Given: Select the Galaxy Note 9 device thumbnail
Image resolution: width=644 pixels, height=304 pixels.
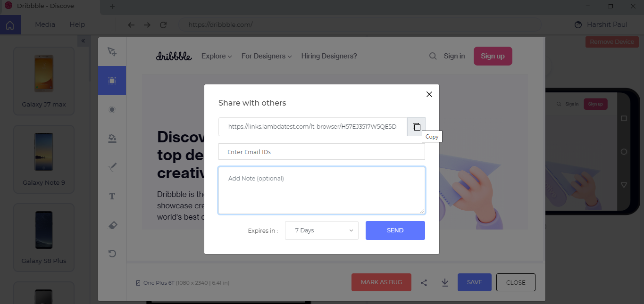Looking at the screenshot, I should 44,159.
